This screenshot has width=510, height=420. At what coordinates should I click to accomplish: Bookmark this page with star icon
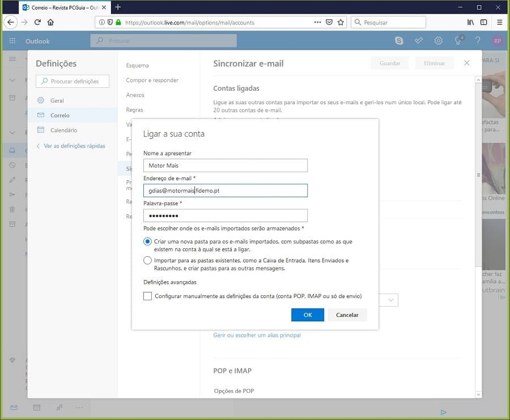click(x=341, y=23)
